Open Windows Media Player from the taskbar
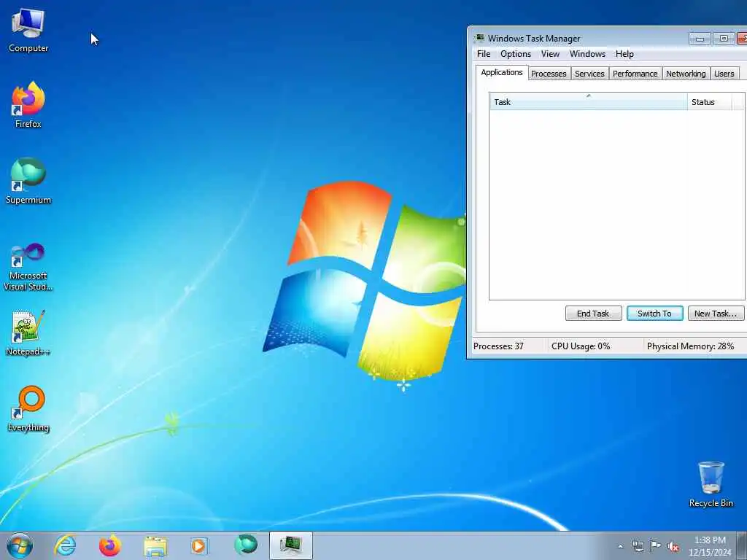Viewport: 747px width, 560px height. 200,545
